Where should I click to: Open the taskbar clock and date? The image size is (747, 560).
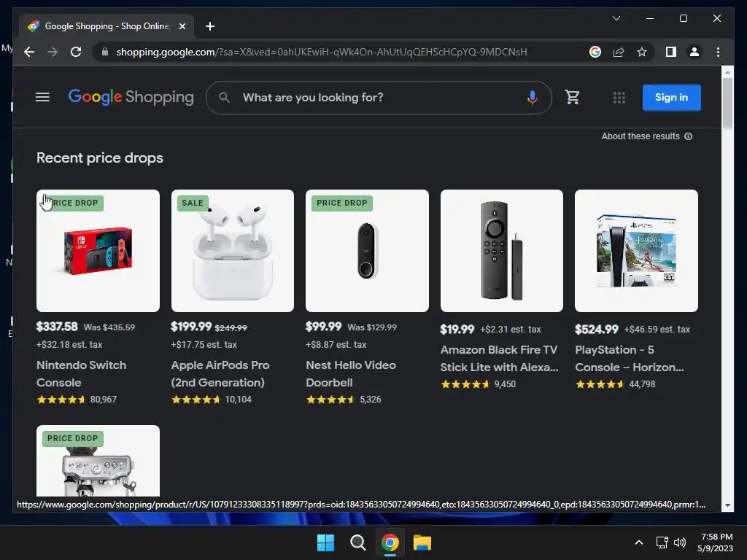[716, 542]
